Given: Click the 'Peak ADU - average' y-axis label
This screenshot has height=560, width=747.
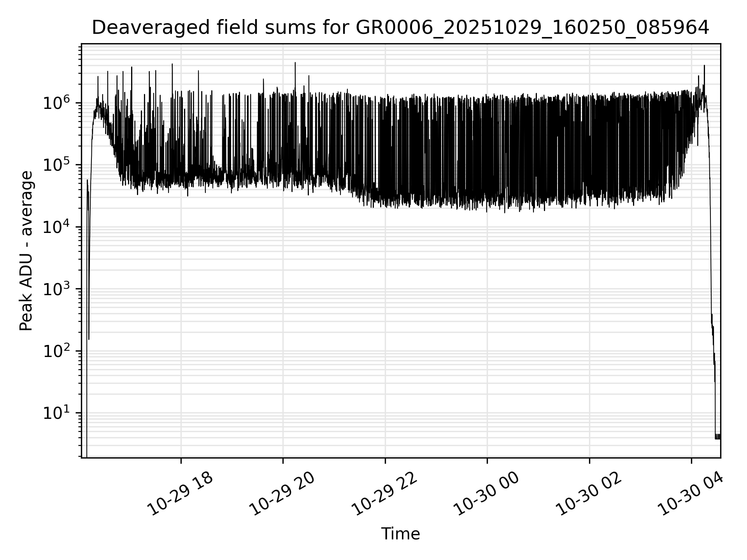Looking at the screenshot, I should (26, 251).
